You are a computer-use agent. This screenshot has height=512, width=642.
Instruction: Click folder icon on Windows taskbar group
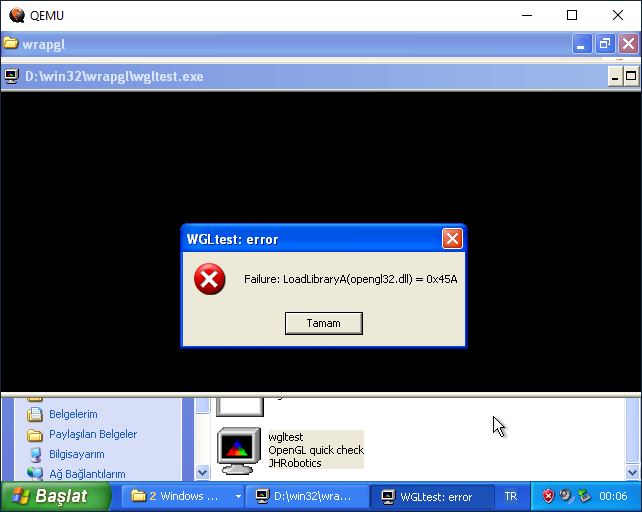point(138,496)
